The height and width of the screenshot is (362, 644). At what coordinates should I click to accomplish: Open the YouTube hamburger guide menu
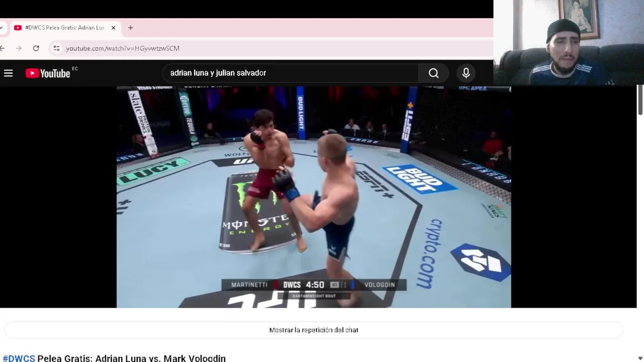[x=8, y=73]
